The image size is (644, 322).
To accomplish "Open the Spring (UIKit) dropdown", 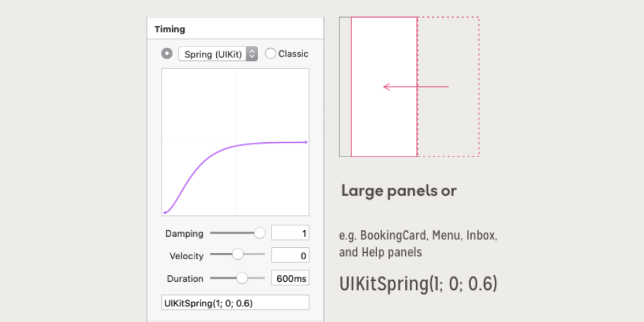I will pyautogui.click(x=218, y=54).
